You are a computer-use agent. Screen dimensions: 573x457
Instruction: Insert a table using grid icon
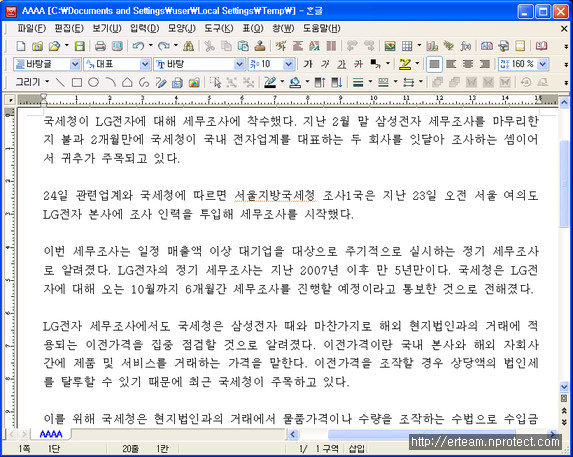[x=407, y=46]
